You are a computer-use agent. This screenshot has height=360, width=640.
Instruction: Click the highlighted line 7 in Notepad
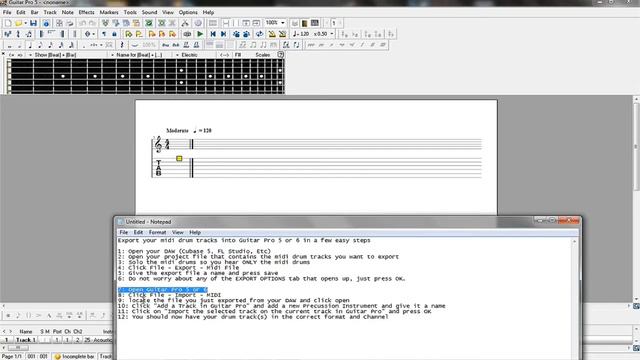163,289
